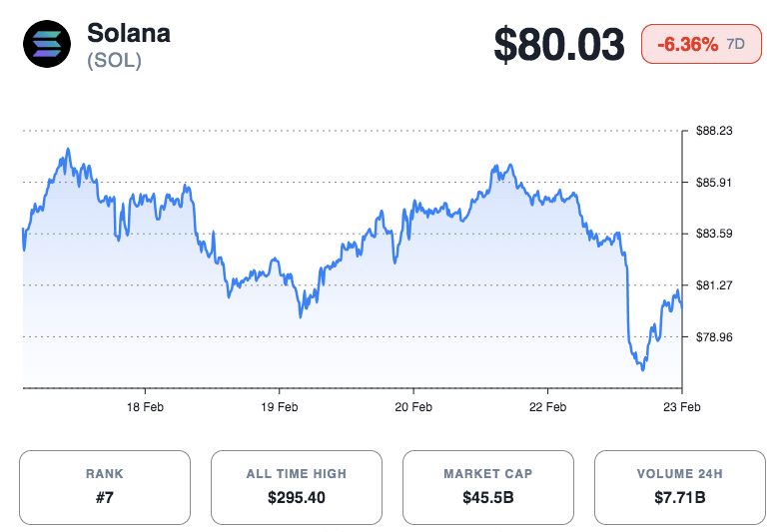The image size is (782, 532).
Task: Click the 23 Feb date marker
Action: pyautogui.click(x=681, y=407)
